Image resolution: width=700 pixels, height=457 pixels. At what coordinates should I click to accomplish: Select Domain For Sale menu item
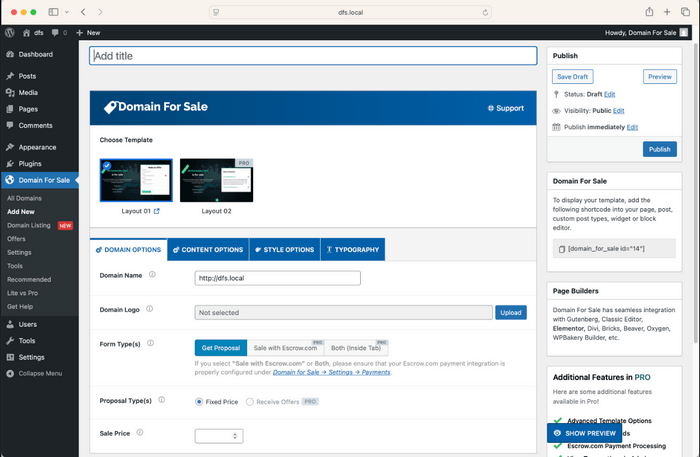point(39,180)
